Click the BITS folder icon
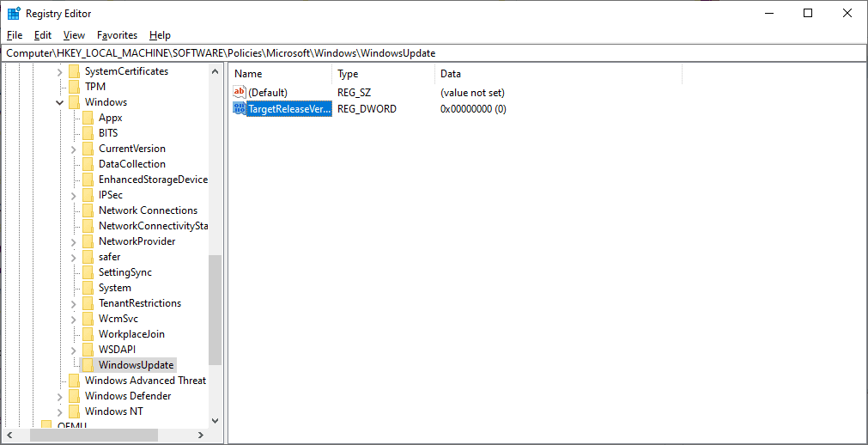This screenshot has width=868, height=445. [x=88, y=133]
